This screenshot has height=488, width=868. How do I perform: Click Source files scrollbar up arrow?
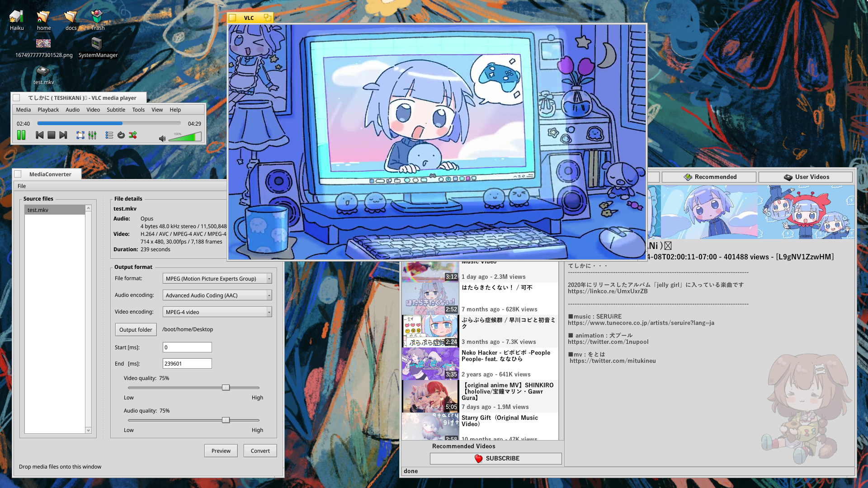[x=88, y=208]
